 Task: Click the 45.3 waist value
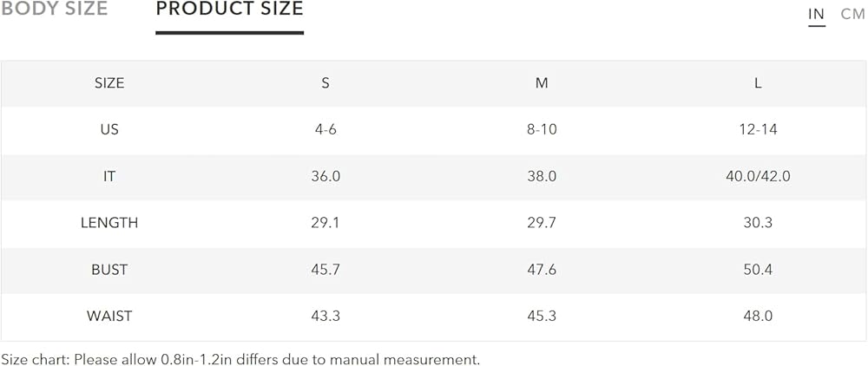click(542, 317)
